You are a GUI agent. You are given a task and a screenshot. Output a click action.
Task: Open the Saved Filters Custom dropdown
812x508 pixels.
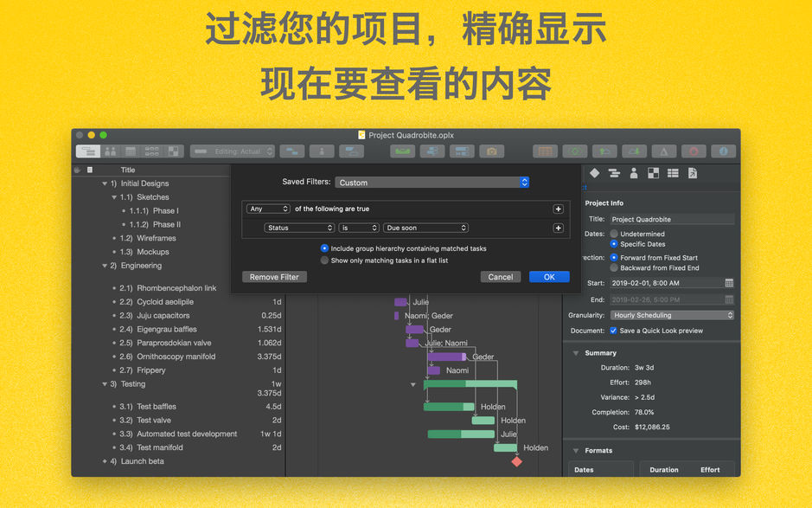[x=432, y=182]
